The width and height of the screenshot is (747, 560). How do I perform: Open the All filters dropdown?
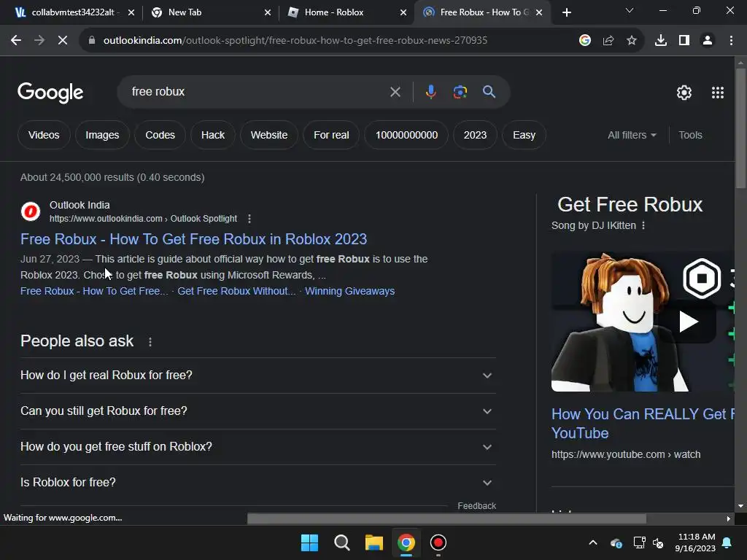(632, 135)
